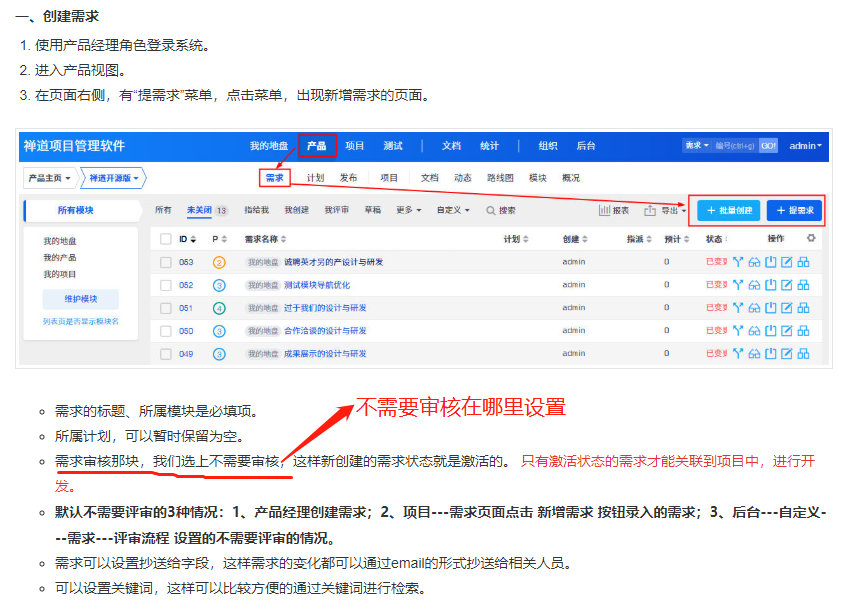Viewport: 846px width, 610px height.
Task: Sort by 预计 column
Action: coord(677,239)
